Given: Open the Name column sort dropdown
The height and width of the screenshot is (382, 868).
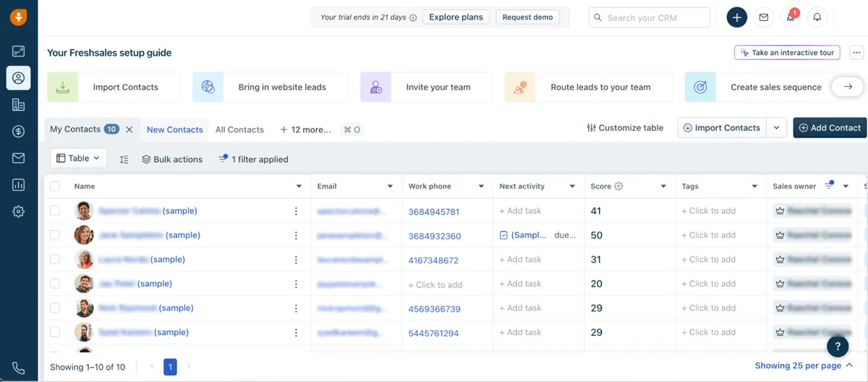Looking at the screenshot, I should [299, 187].
